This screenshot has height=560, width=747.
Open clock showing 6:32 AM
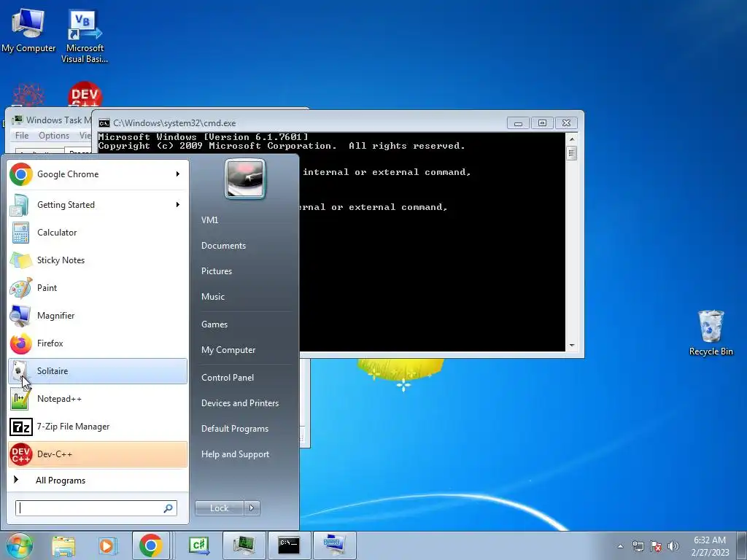710,546
